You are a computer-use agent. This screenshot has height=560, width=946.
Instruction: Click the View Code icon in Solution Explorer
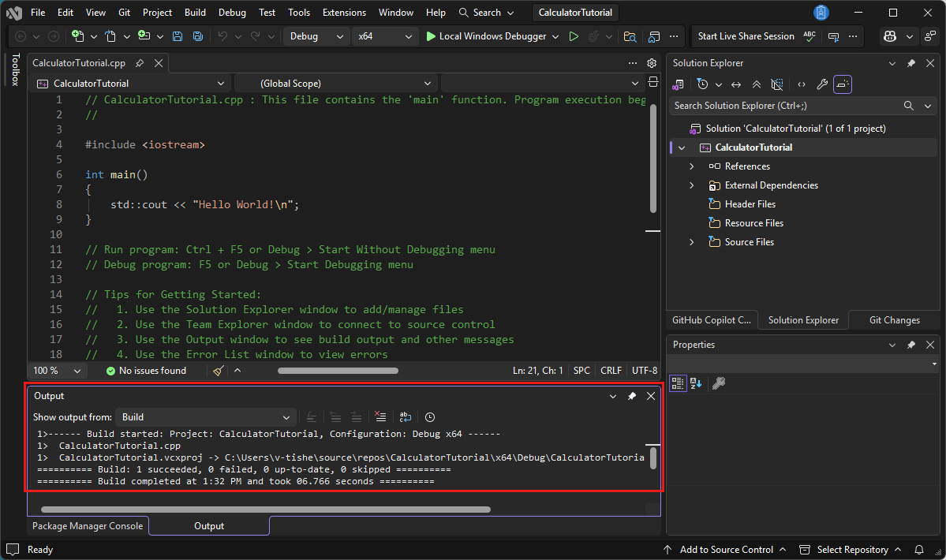[x=801, y=84]
